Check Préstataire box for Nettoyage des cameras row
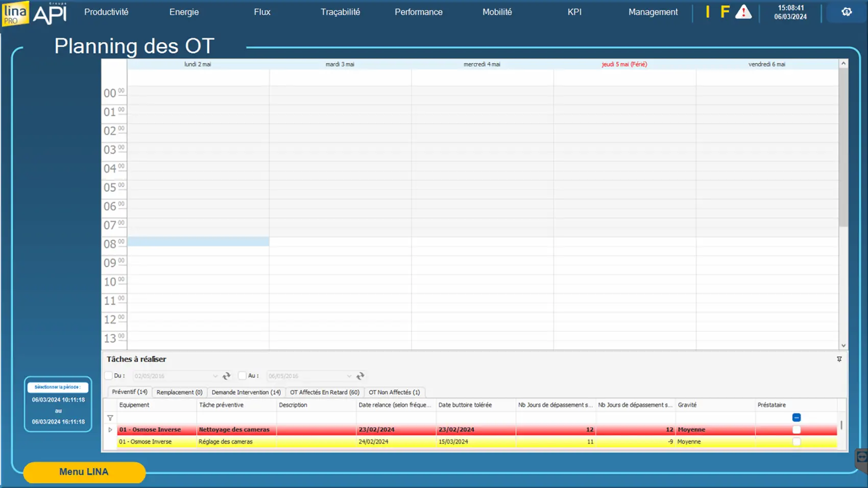 796,430
